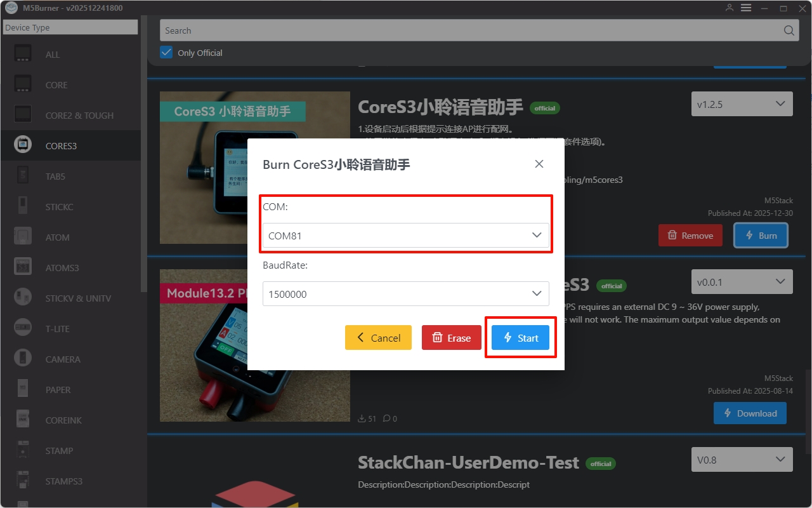Expand the COM port dropdown
This screenshot has height=508, width=812.
point(406,236)
